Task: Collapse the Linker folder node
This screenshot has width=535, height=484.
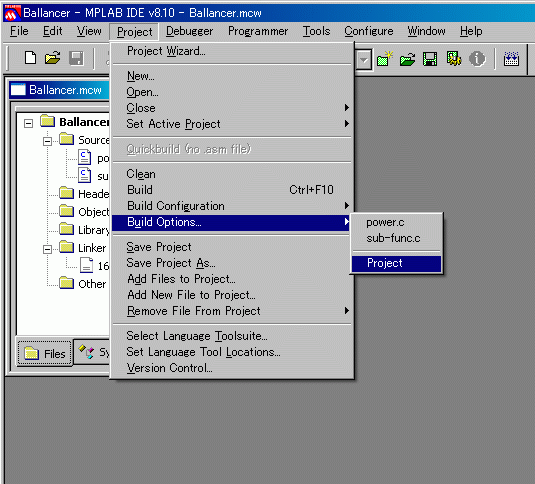Action: (x=48, y=249)
